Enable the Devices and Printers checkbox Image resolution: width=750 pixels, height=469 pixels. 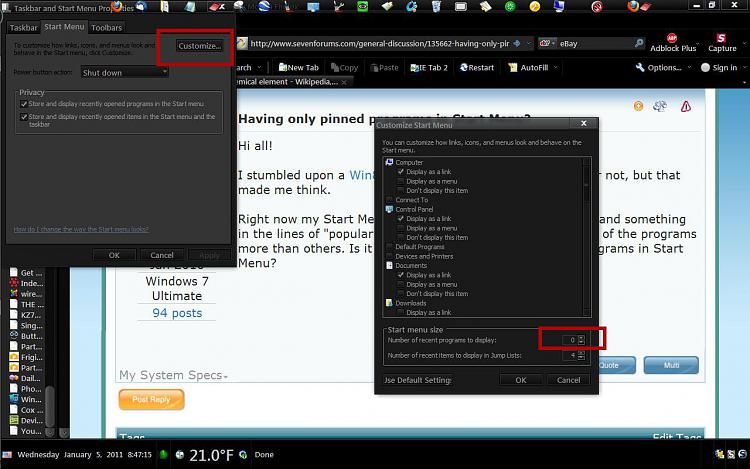pyautogui.click(x=389, y=256)
